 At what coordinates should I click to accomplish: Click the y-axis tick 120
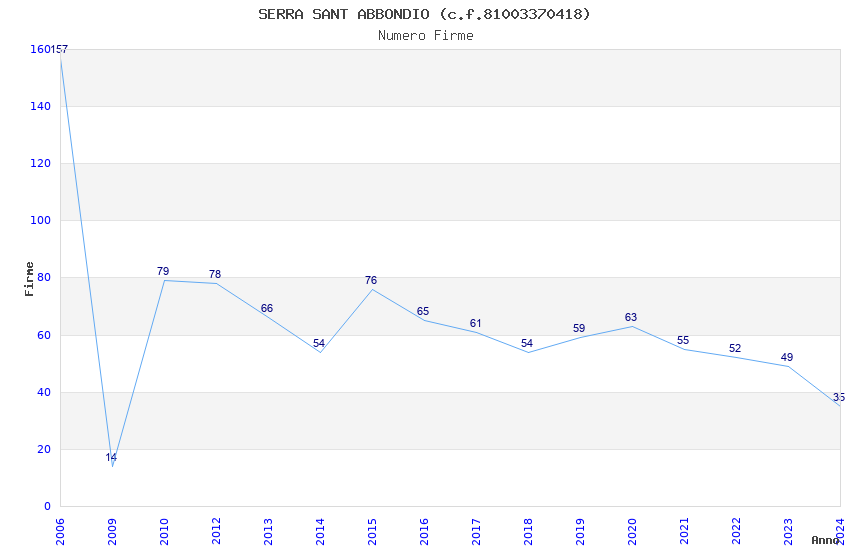tap(41, 163)
